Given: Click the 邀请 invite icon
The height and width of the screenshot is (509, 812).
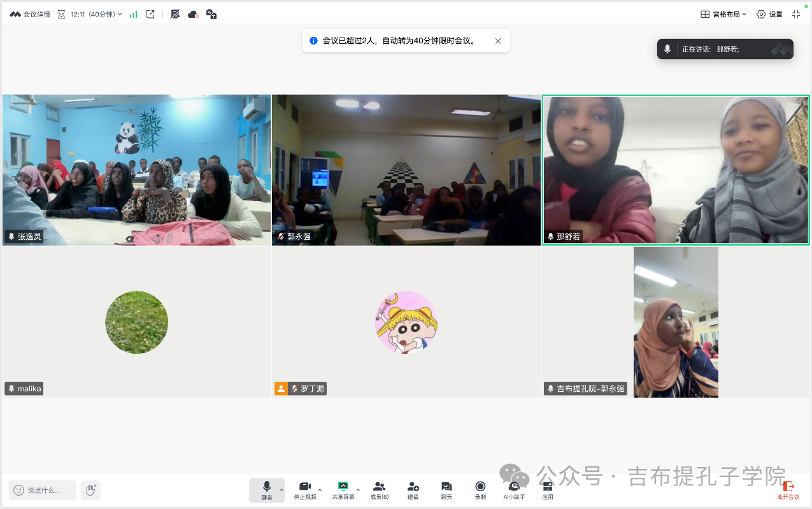Looking at the screenshot, I should [413, 490].
